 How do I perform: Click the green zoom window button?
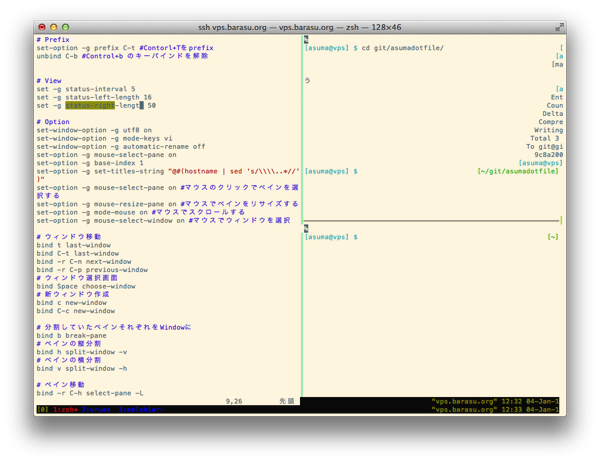65,27
